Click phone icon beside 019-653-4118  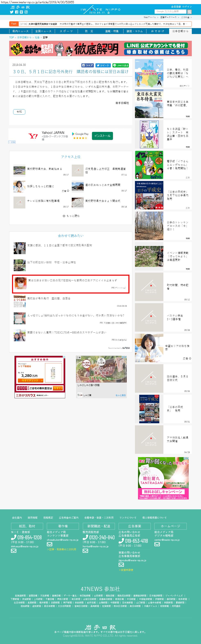pyautogui.click(x=121, y=541)
